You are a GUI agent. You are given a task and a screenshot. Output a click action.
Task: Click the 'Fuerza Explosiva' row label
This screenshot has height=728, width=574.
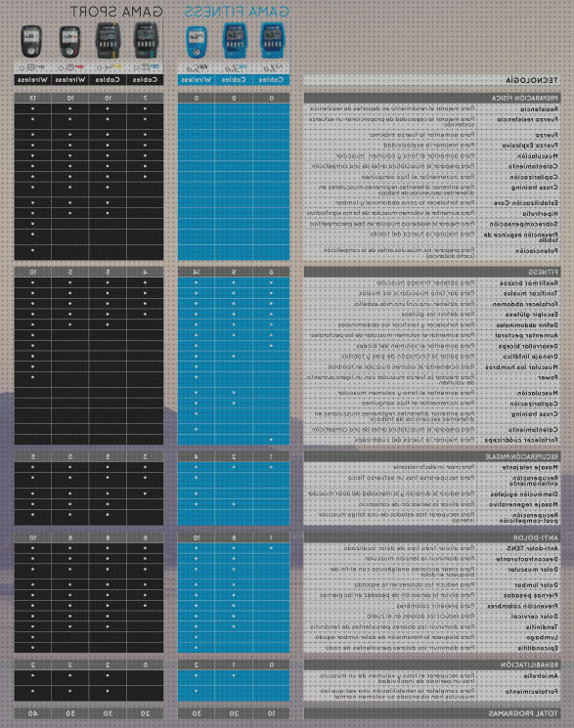530,146
